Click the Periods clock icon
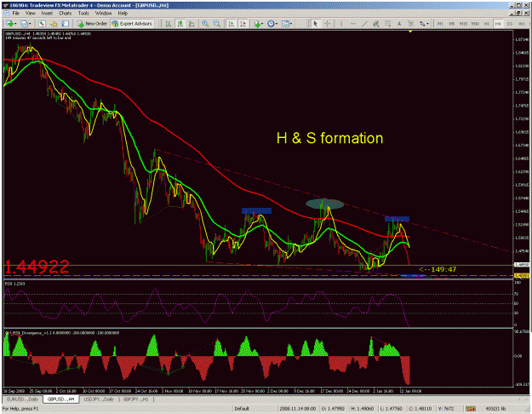Viewport: 532px width, 414px height. click(271, 24)
